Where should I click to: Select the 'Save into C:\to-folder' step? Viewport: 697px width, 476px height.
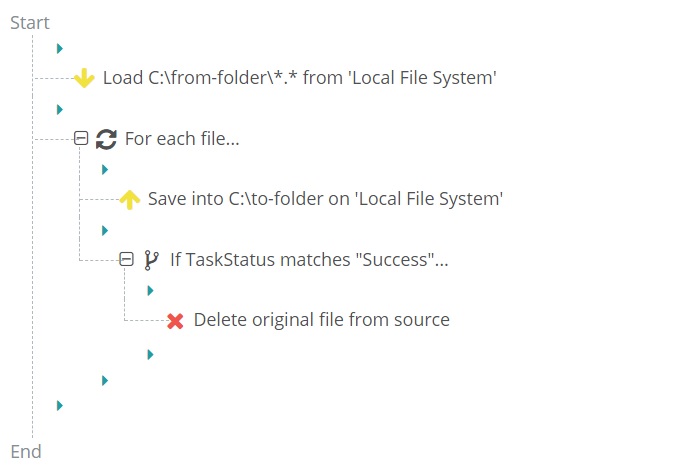coord(324,199)
